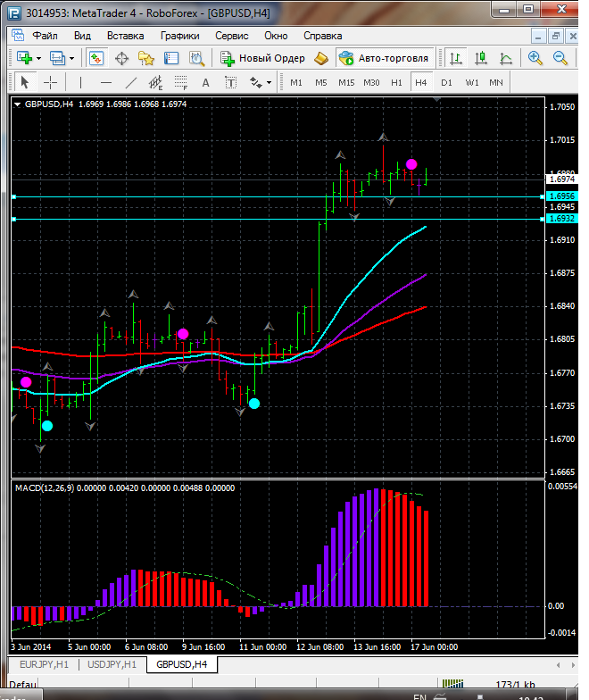This screenshot has width=589, height=700.
Task: Open the Market Watch panel icon
Action: coord(95,58)
